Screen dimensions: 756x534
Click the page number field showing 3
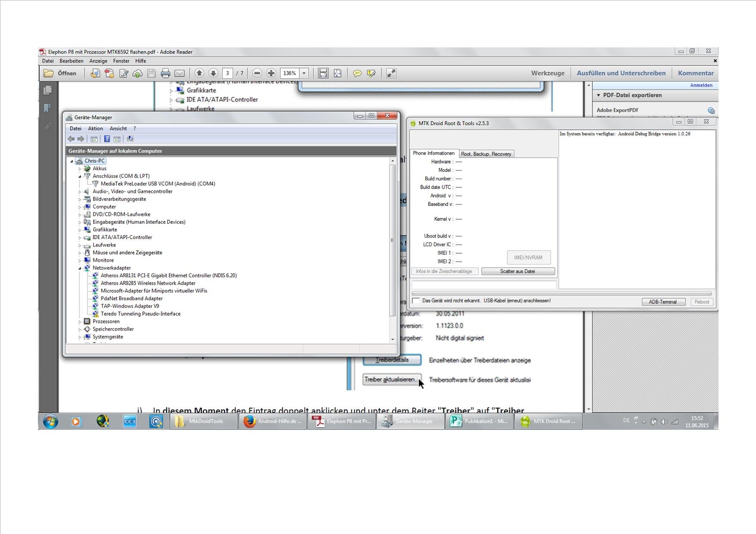click(x=228, y=73)
